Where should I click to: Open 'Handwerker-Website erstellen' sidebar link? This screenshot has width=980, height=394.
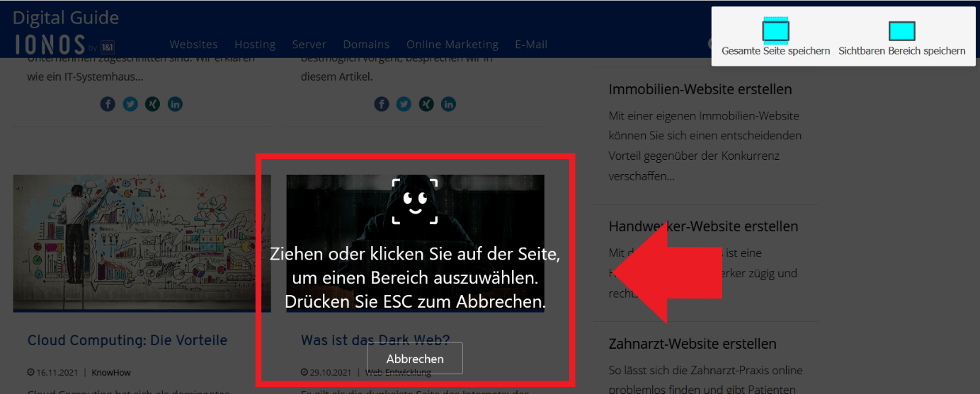(x=703, y=226)
